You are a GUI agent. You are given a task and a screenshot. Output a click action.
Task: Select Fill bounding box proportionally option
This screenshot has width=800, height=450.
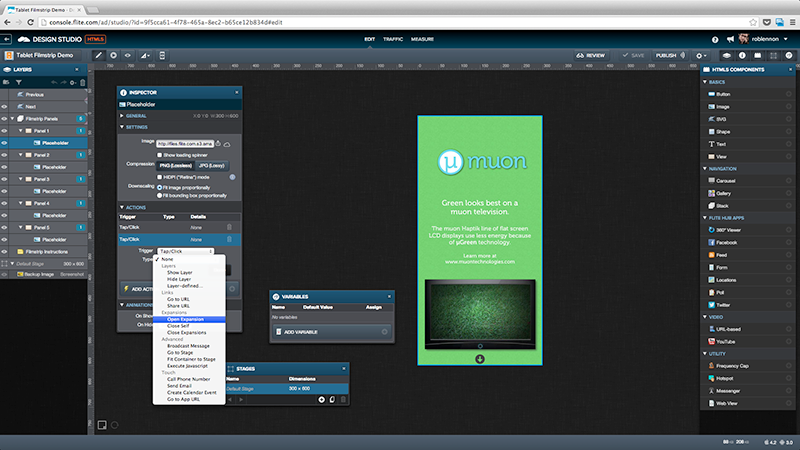(160, 195)
